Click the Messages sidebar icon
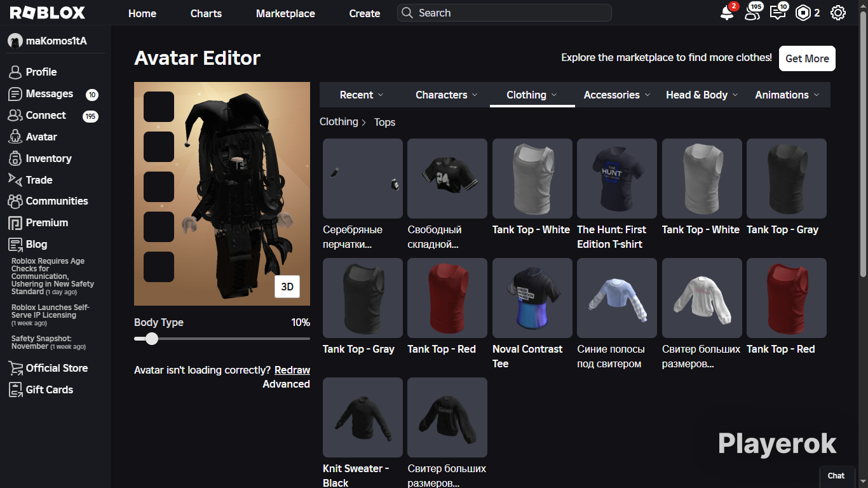The width and height of the screenshot is (868, 488). pyautogui.click(x=15, y=94)
